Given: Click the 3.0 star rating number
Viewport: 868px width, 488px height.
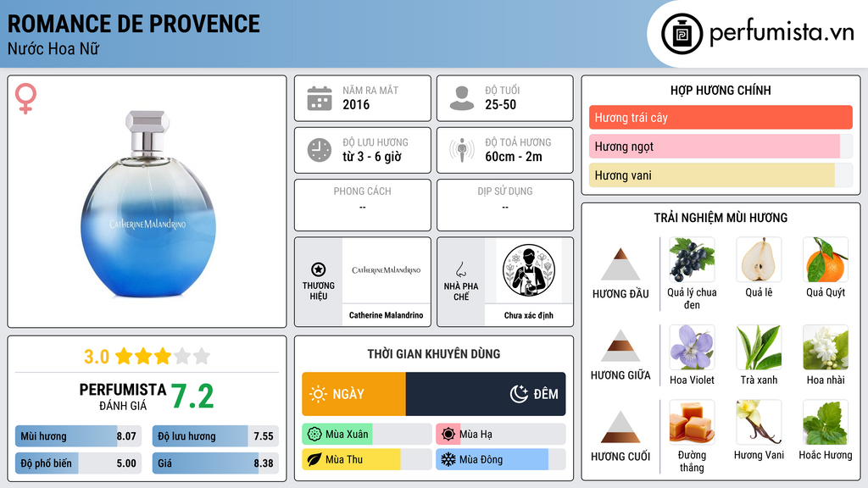Looking at the screenshot, I should point(97,357).
